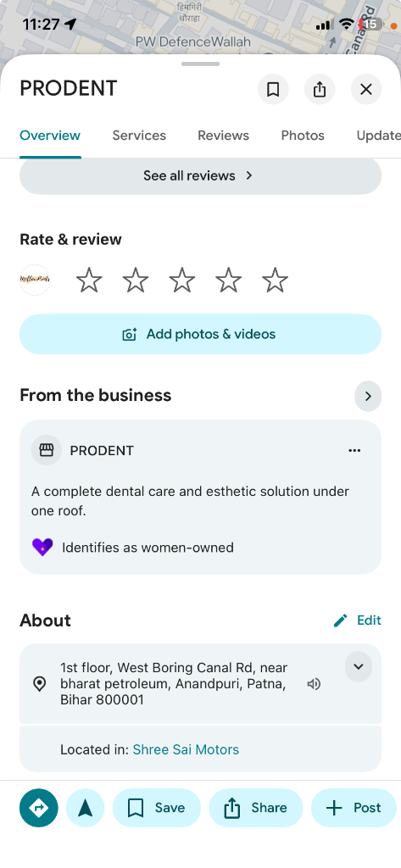Open the Shree Sai Motors link
The height and width of the screenshot is (868, 401).
point(187,749)
